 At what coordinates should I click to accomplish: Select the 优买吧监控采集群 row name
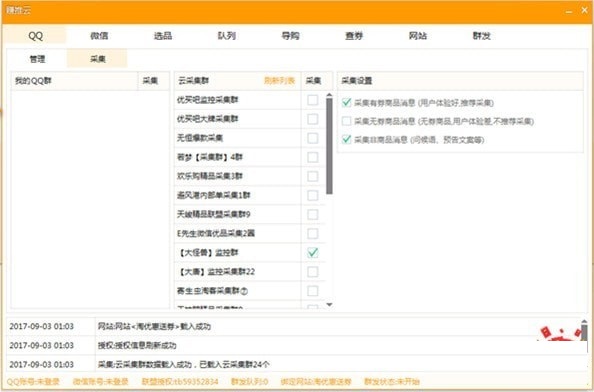[208, 100]
